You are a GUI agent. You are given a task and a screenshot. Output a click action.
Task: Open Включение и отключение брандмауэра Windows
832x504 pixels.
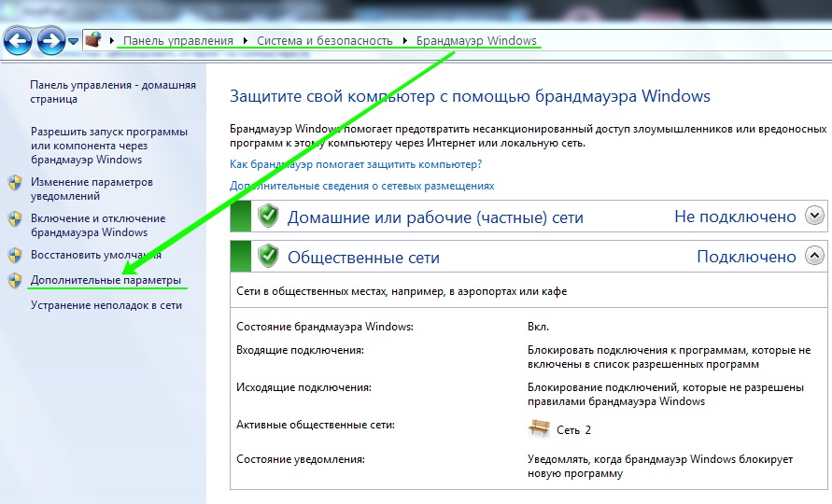(98, 225)
